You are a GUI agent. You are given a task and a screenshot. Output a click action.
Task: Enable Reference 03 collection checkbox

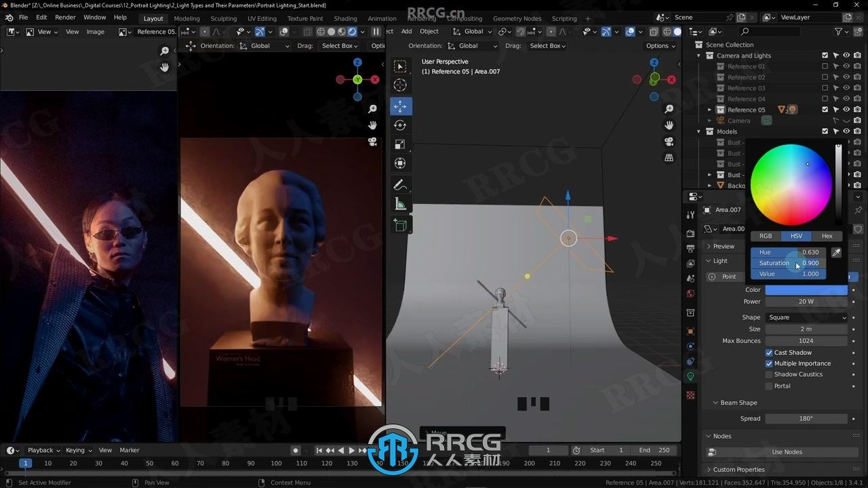(825, 88)
